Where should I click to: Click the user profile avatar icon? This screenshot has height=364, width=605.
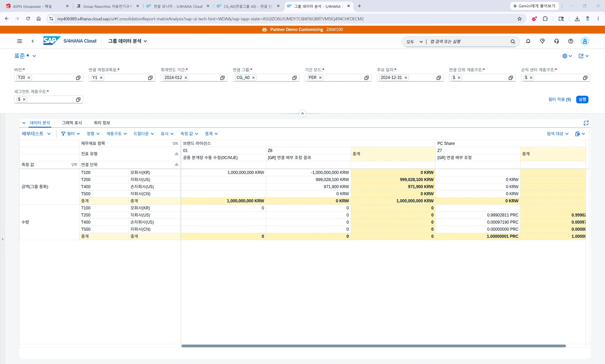(x=585, y=41)
